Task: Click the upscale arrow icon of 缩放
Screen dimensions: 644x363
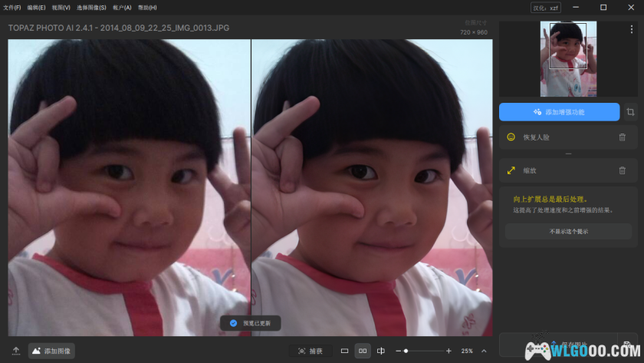Action: point(511,170)
